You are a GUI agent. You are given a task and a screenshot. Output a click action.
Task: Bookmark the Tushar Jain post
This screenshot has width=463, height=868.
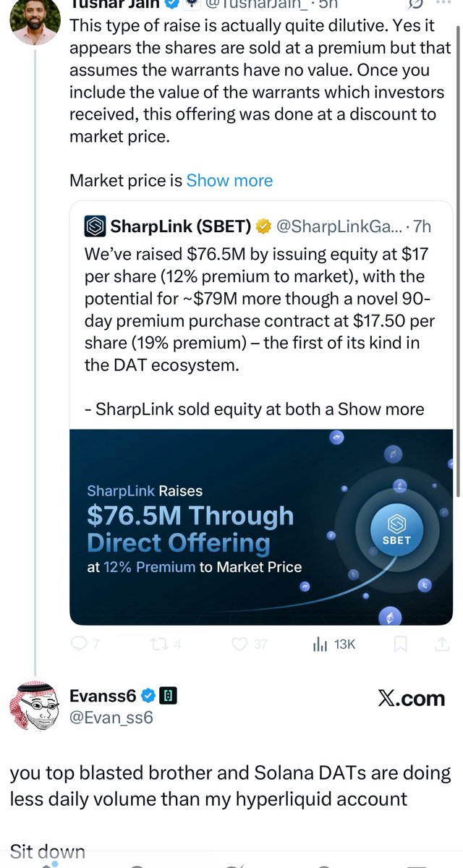[402, 643]
